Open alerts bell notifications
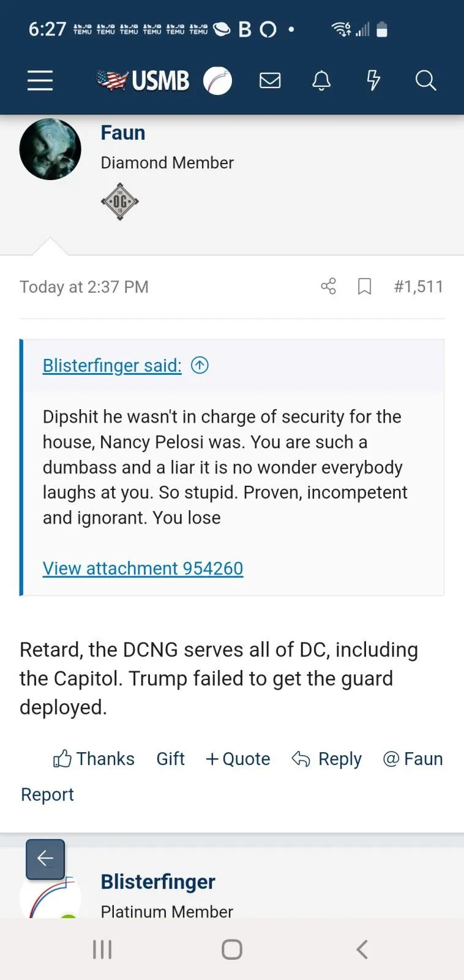The height and width of the screenshot is (980, 464). point(321,80)
